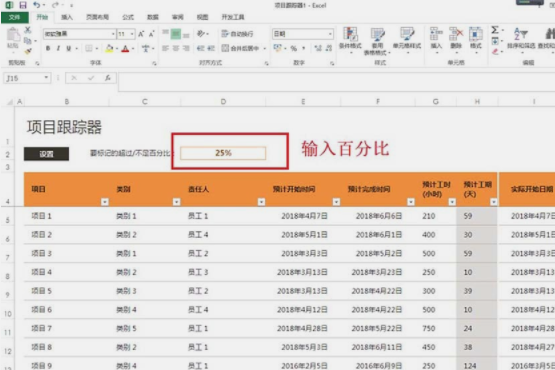
Task: Apply the yellow fill color
Action: 109,49
